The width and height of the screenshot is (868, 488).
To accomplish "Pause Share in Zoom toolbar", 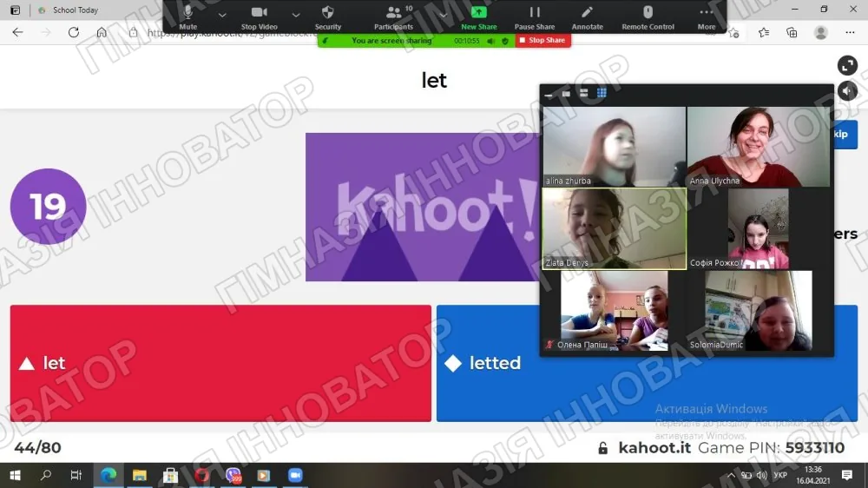I will coord(534,16).
